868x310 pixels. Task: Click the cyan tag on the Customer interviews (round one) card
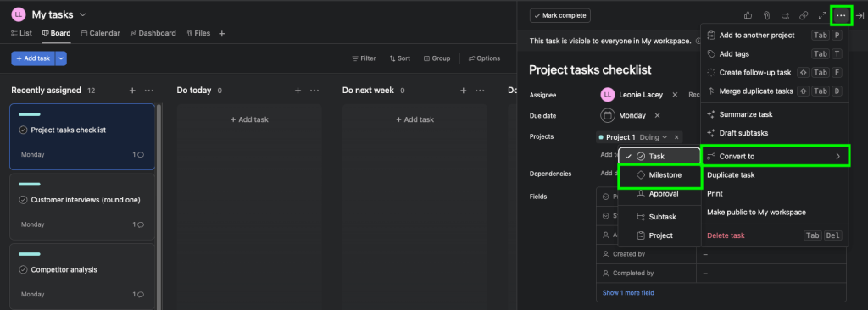(30, 185)
